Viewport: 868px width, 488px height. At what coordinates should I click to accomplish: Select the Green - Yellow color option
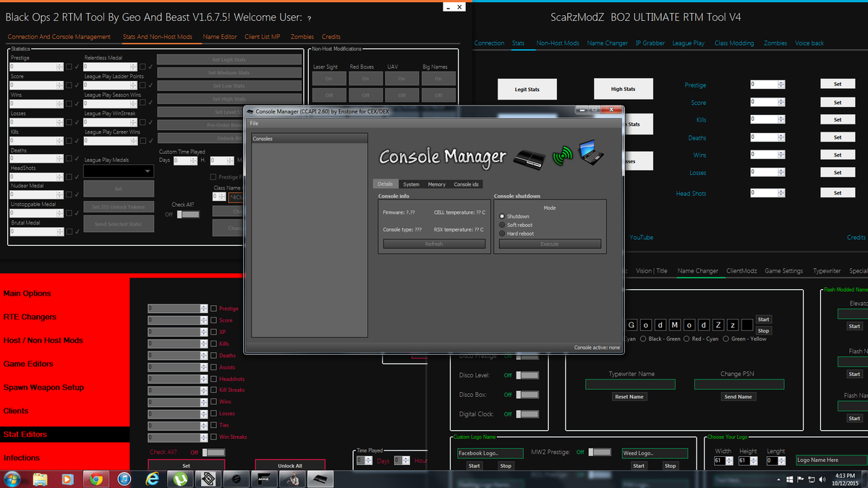726,338
